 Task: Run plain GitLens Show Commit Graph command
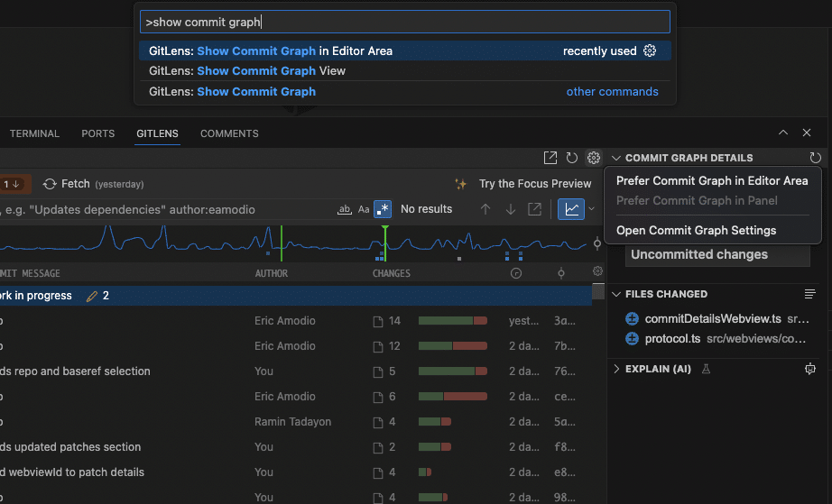coord(405,92)
